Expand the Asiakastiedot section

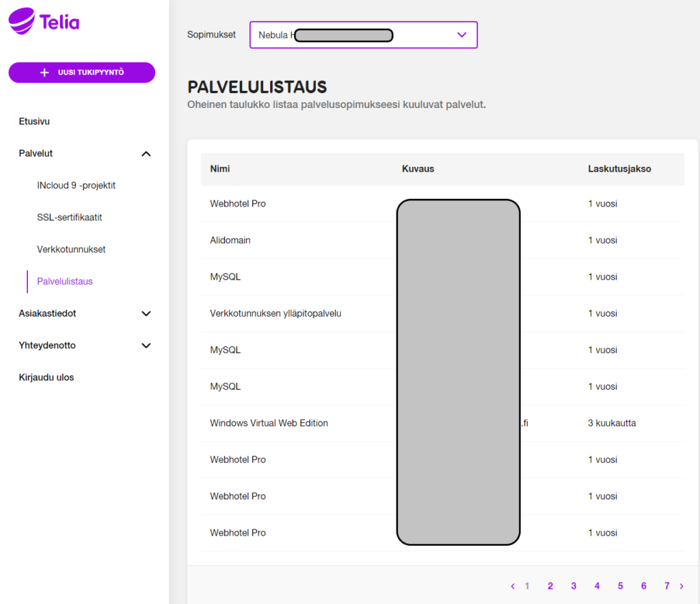point(146,313)
